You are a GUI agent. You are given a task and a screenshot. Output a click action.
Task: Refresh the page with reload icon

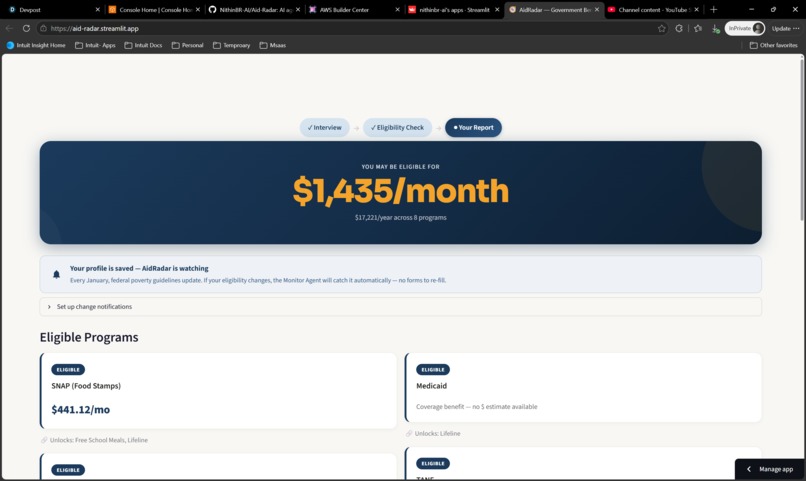tap(26, 28)
